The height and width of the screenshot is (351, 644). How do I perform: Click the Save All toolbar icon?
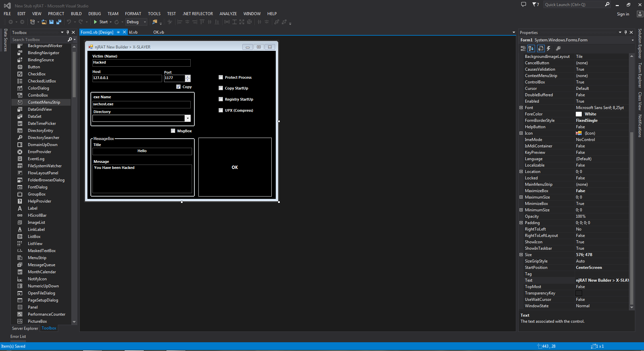pos(59,22)
